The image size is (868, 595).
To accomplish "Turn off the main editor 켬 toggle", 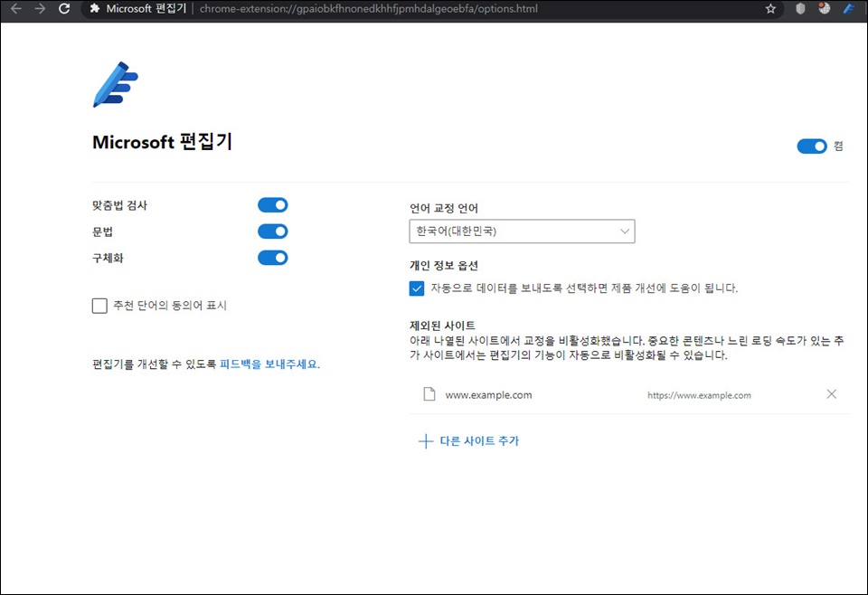I will pyautogui.click(x=812, y=146).
